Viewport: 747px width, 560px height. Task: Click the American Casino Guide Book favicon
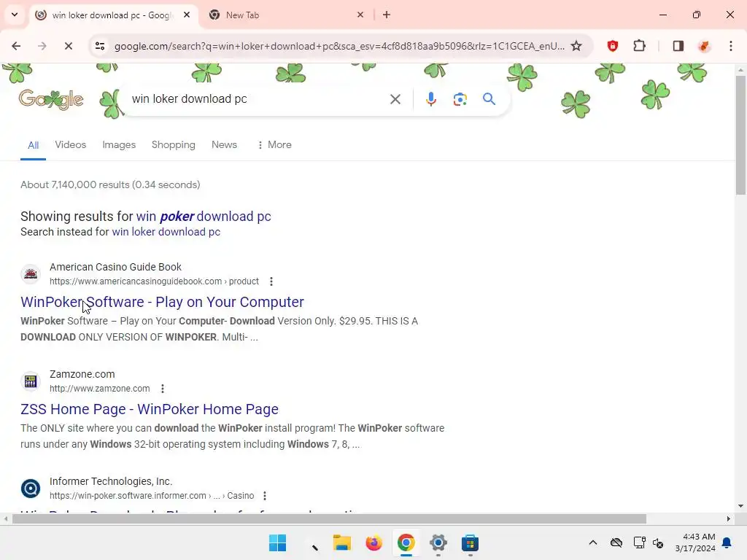click(x=31, y=274)
